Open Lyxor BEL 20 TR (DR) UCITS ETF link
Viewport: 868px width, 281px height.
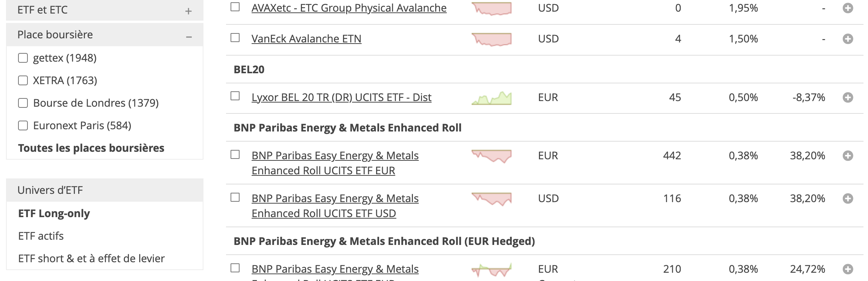pyautogui.click(x=341, y=97)
